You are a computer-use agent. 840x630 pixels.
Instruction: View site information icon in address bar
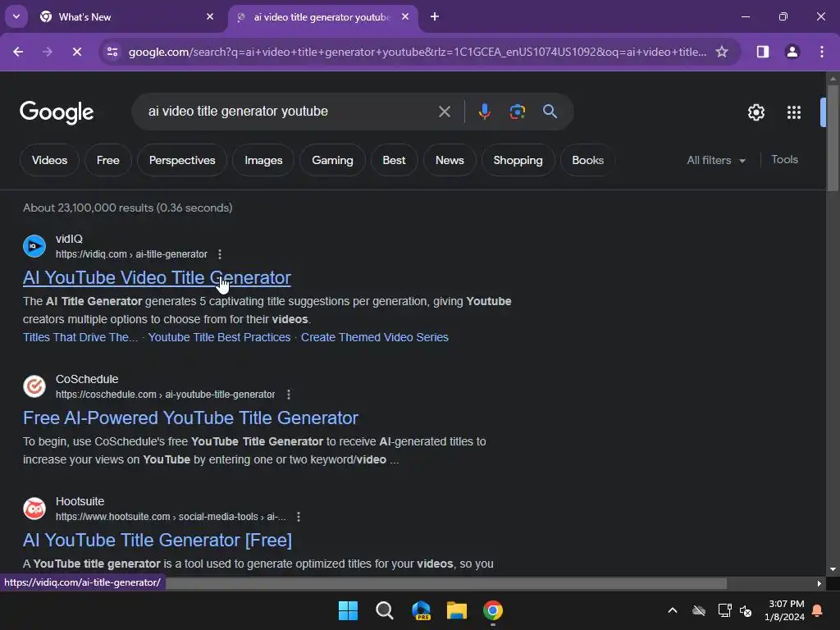[x=112, y=52]
